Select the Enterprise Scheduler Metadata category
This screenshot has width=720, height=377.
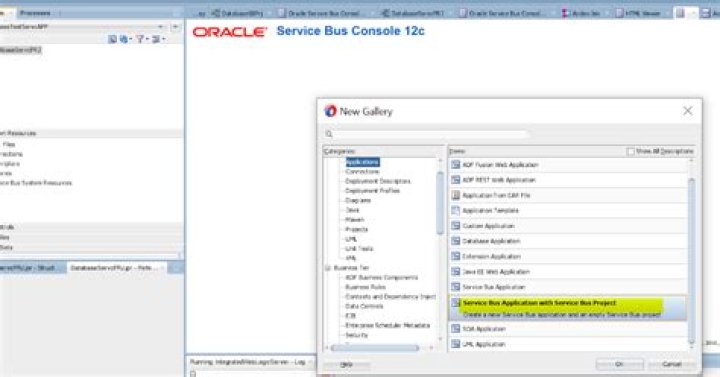coord(388,325)
